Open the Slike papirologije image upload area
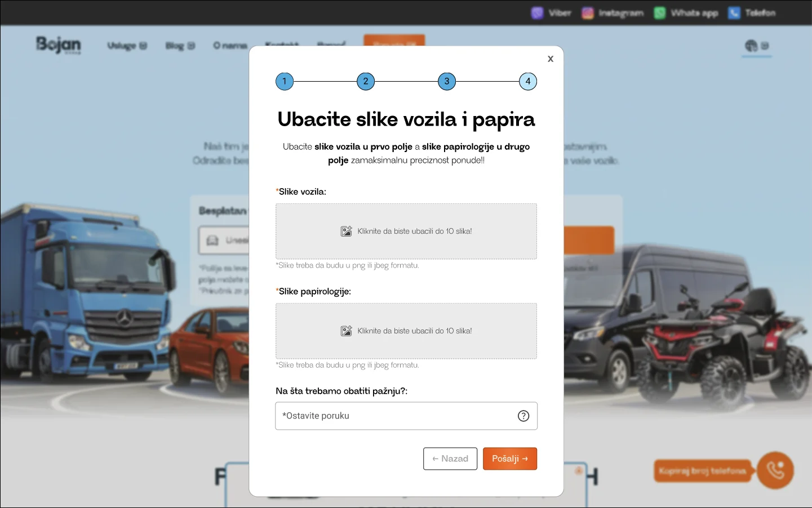This screenshot has width=812, height=508. click(x=406, y=331)
